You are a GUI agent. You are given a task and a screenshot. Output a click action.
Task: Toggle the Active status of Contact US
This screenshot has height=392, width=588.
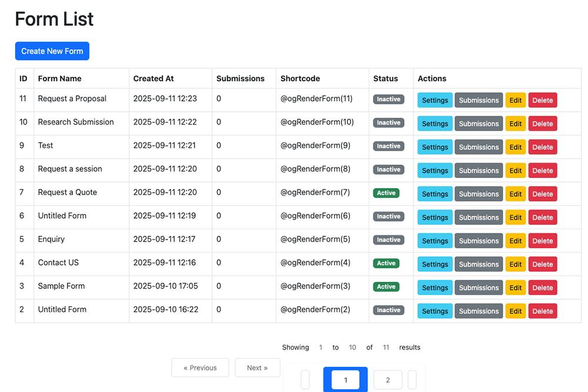[x=386, y=263]
